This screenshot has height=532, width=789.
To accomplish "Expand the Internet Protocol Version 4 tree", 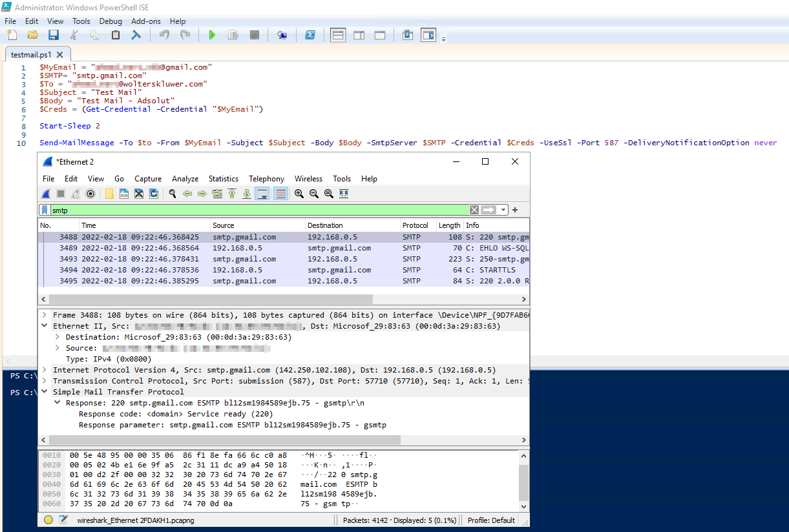I will pos(44,370).
